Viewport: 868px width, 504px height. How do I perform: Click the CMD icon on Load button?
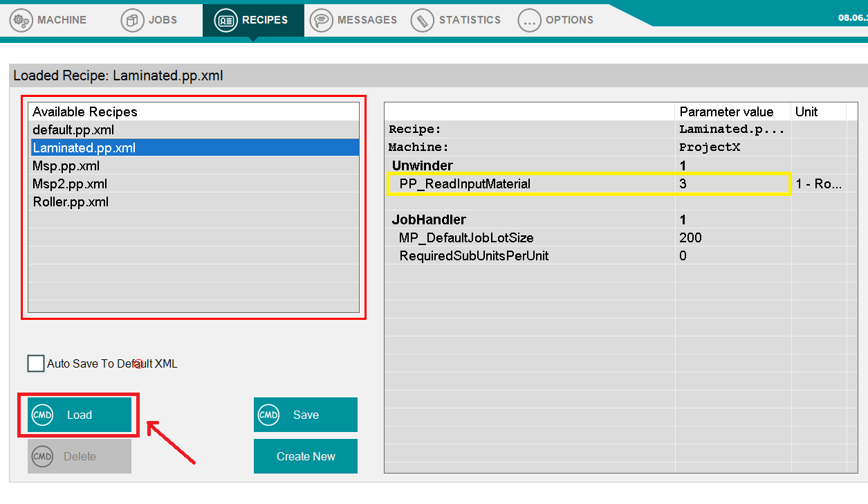(43, 415)
